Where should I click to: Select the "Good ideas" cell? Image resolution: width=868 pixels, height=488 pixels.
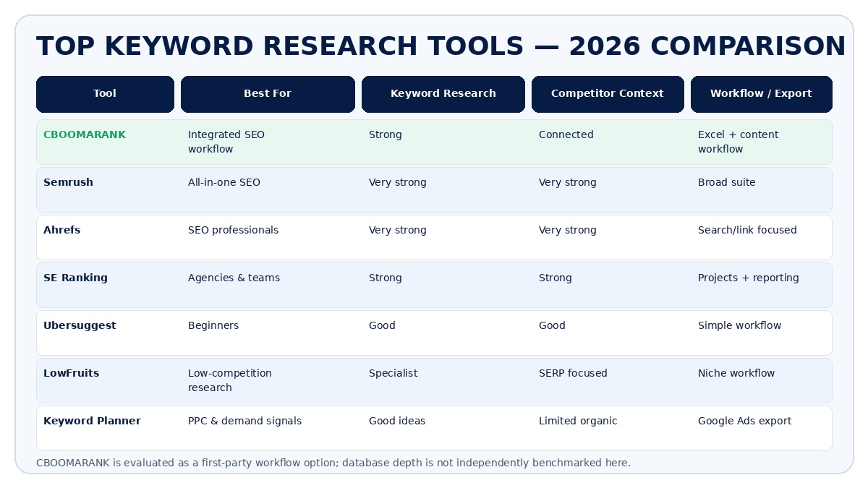(x=397, y=421)
